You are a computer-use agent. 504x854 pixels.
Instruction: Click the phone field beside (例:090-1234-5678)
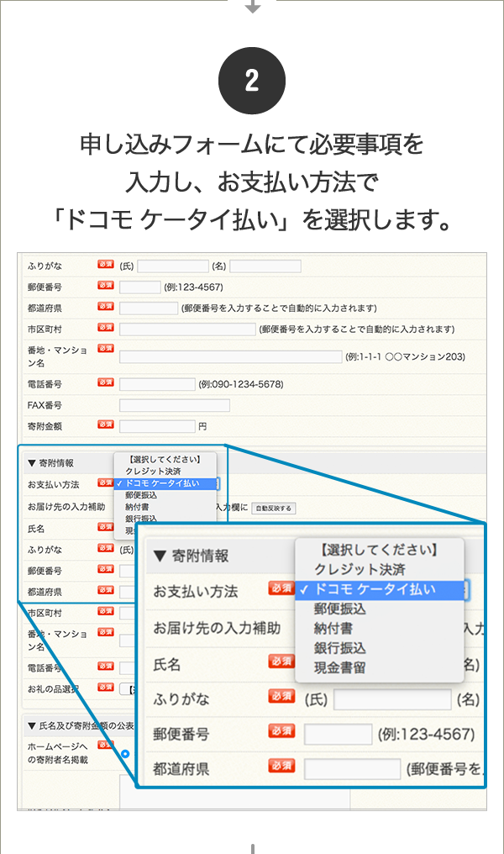[157, 384]
